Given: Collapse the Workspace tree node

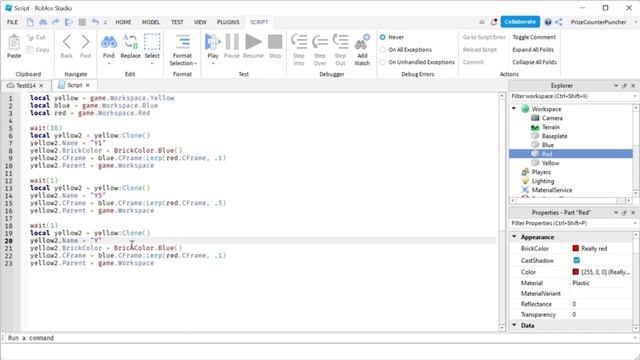Looking at the screenshot, I should pyautogui.click(x=514, y=109).
